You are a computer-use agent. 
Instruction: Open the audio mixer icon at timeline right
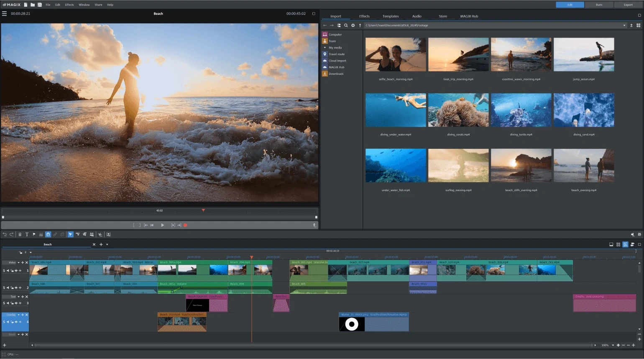639,235
